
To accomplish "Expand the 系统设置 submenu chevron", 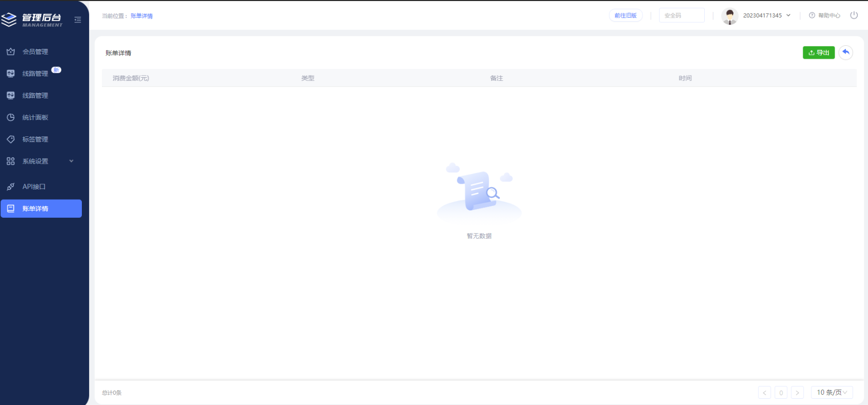I will pyautogui.click(x=71, y=161).
